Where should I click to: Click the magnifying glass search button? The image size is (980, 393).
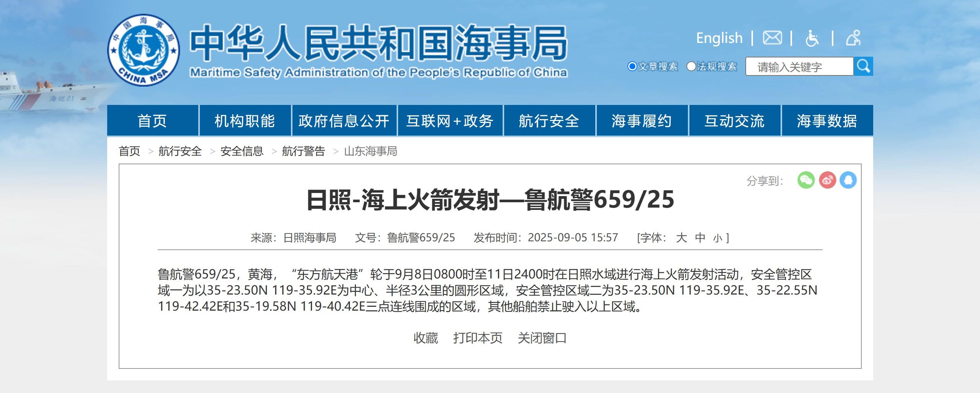863,66
